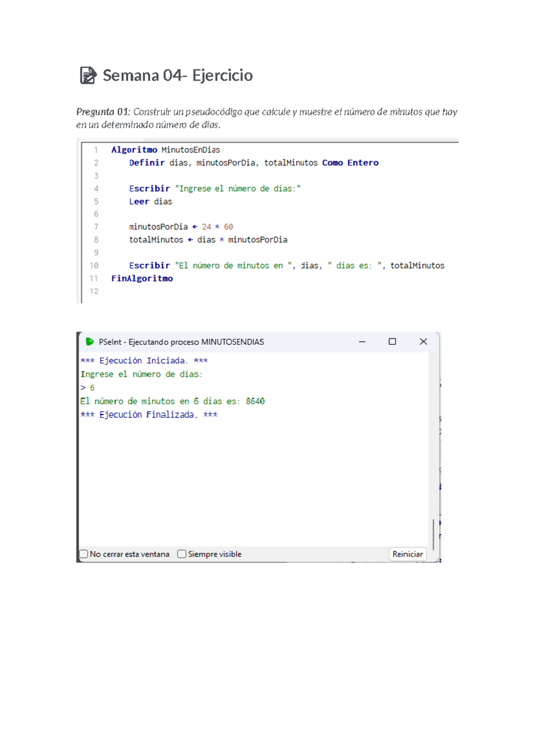The height and width of the screenshot is (756, 535).
Task: Click the green PSeInt logo in title bar
Action: coord(90,341)
